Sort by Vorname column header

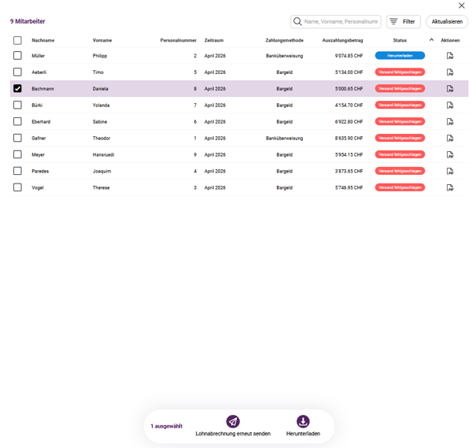click(102, 40)
